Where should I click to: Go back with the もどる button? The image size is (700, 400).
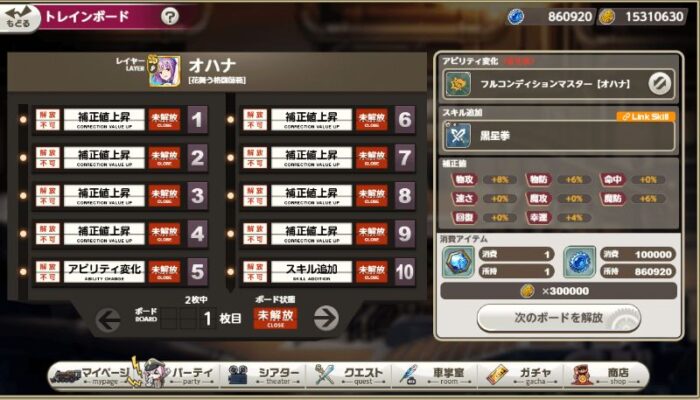click(19, 18)
